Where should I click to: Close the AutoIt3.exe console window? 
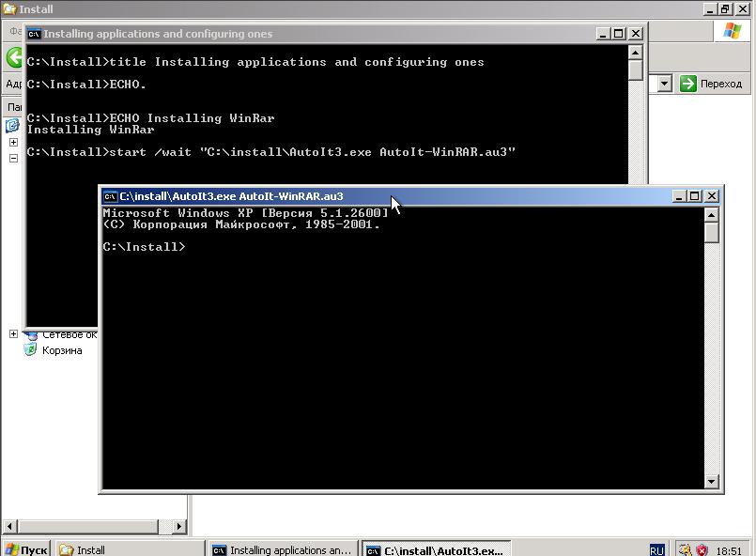click(x=712, y=196)
